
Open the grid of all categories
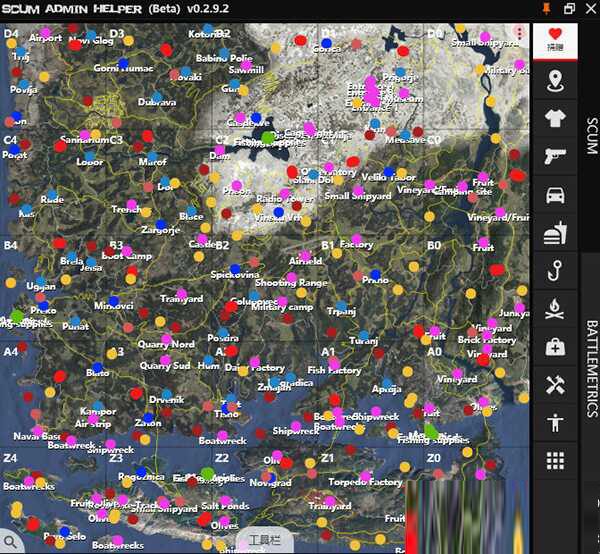tap(554, 461)
